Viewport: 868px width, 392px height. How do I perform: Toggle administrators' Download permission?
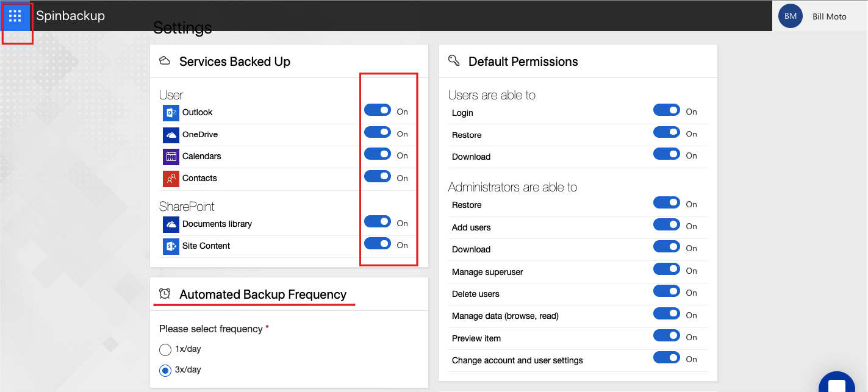tap(667, 246)
